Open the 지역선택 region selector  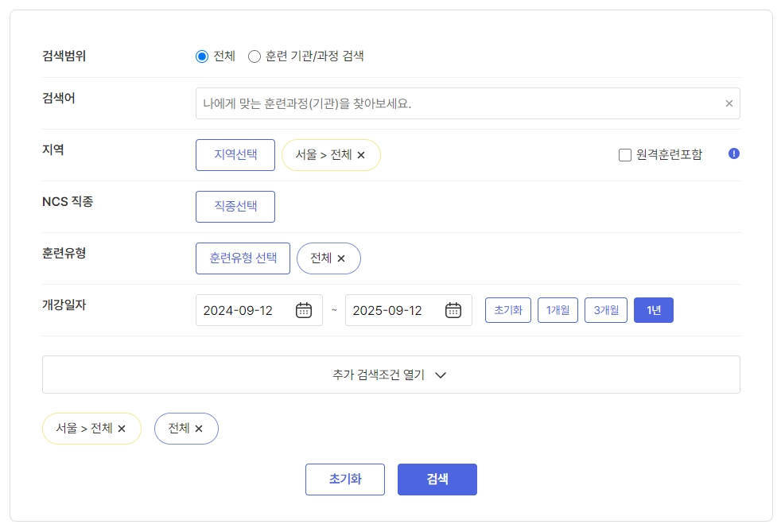point(235,155)
